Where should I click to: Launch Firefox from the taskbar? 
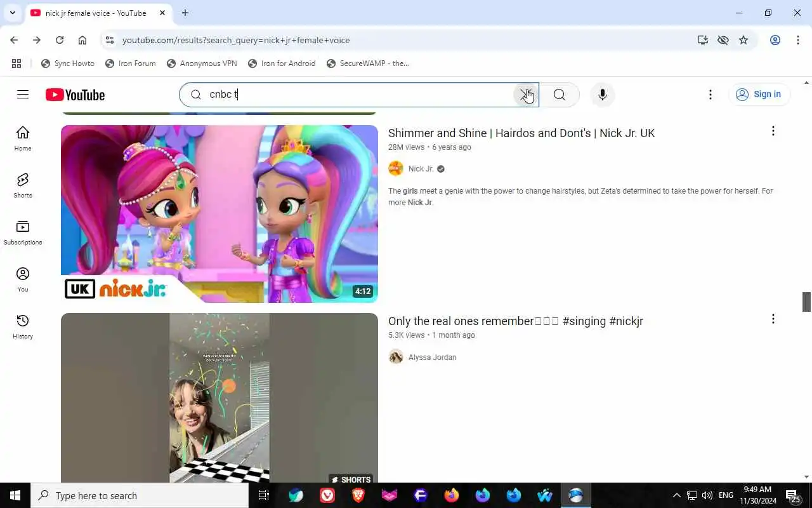452,495
